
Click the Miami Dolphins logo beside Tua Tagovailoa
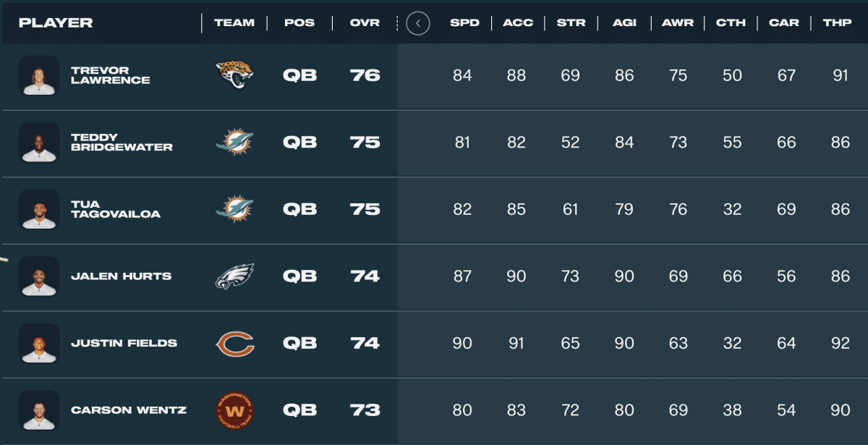coord(234,209)
